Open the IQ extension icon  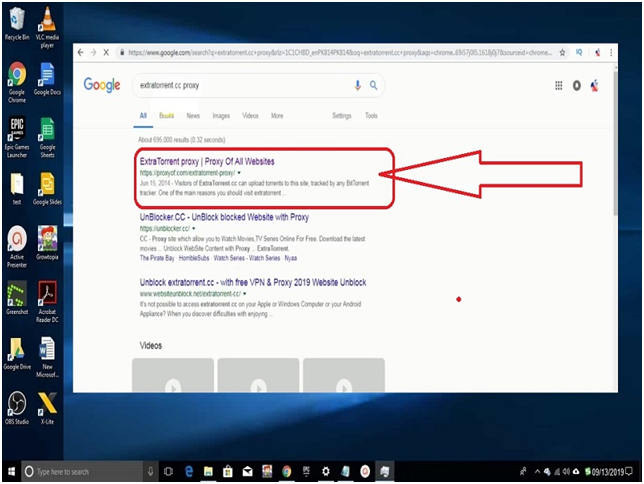pos(579,53)
